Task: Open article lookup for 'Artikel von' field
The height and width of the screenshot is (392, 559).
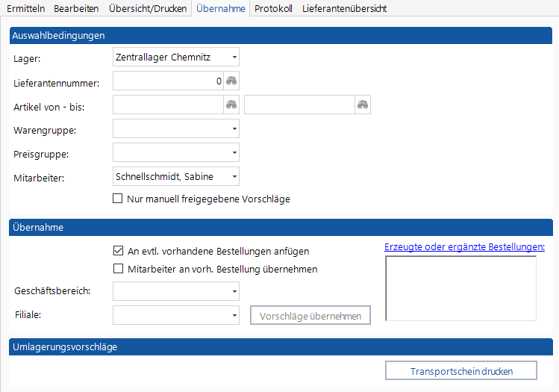Action: tap(232, 105)
